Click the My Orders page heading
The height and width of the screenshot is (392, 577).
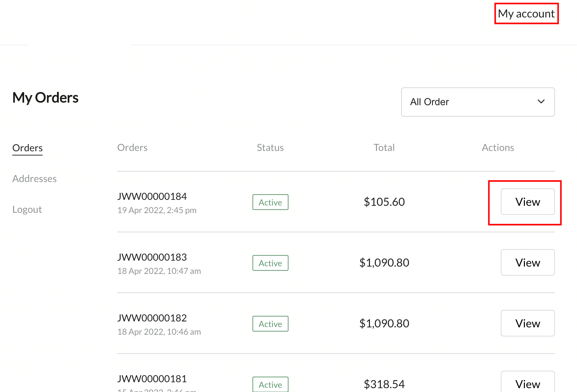[x=45, y=98]
